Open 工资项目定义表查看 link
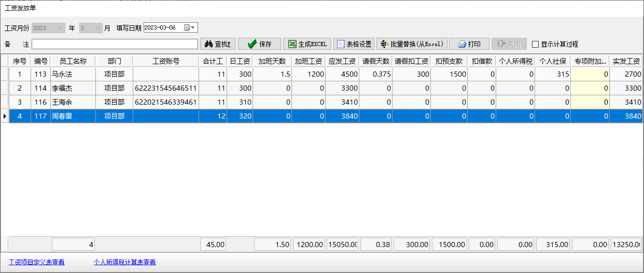 click(x=37, y=262)
